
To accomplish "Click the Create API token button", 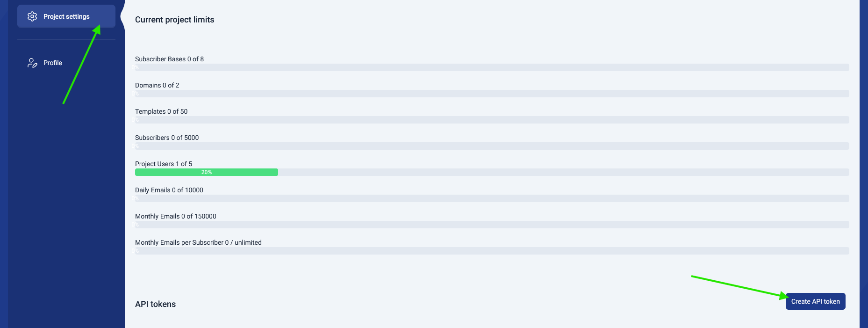I will coord(815,301).
